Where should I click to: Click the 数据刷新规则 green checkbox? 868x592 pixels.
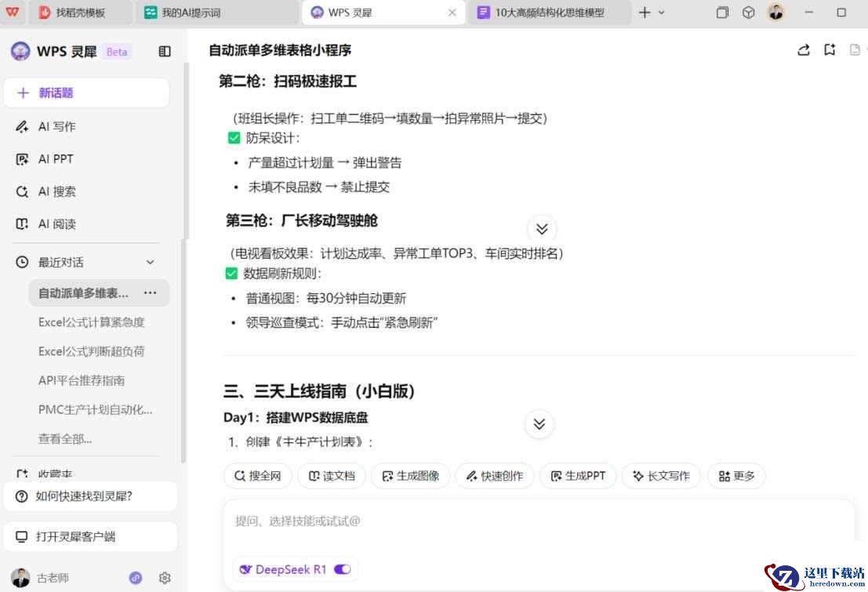click(x=231, y=273)
